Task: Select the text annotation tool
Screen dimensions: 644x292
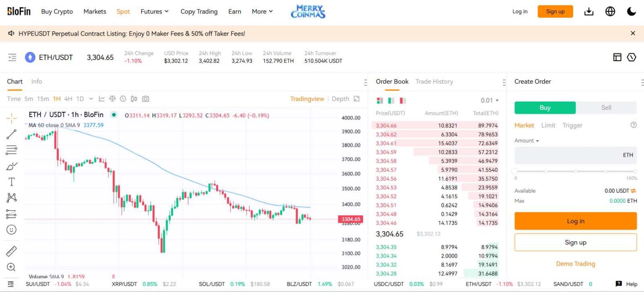Action: click(12, 181)
